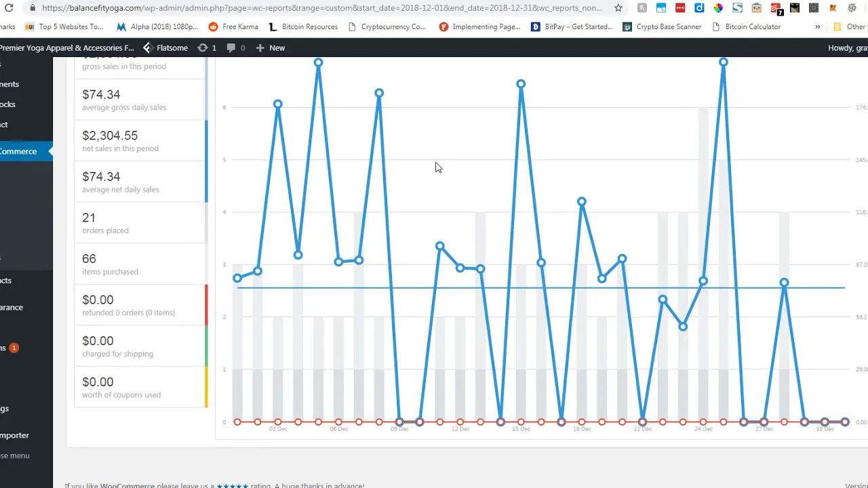Viewport: 868px width, 488px height.
Task: Click the red refund color bar in legend
Action: (x=206, y=305)
